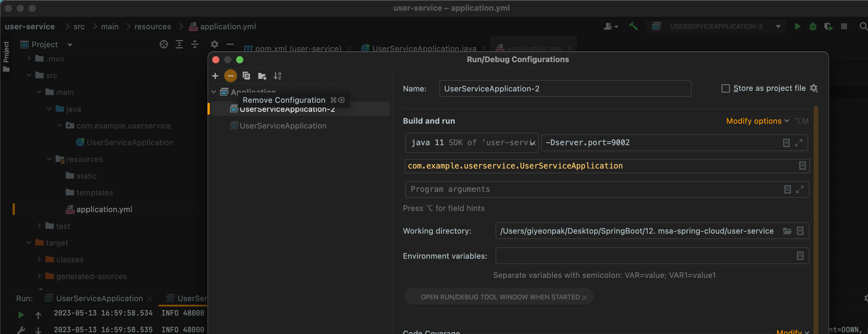Enable Store as project file checkbox
Viewport: 868px width, 334px height.
click(x=725, y=88)
